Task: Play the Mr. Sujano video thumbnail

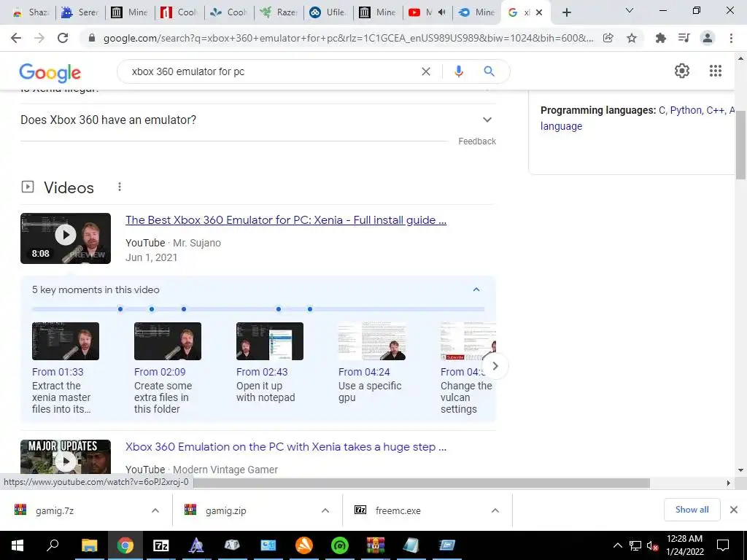Action: coord(66,238)
